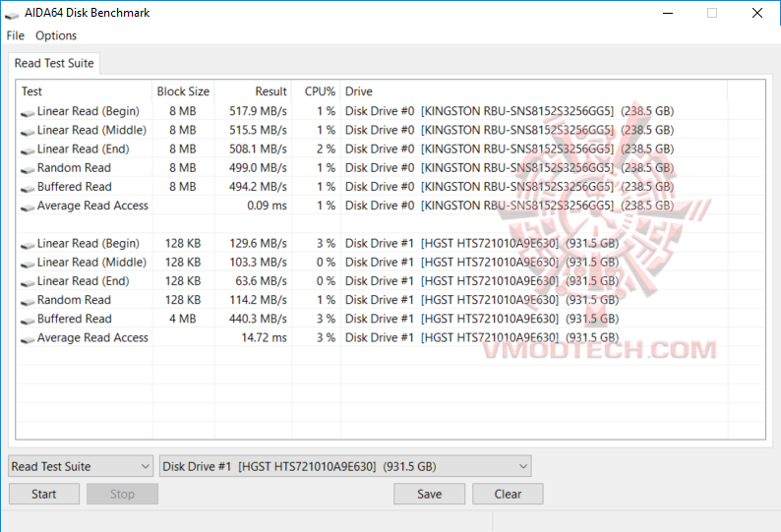This screenshot has height=532, width=781.
Task: Click disk icon of Kingston Linear Read (Middle)
Action: click(x=28, y=132)
